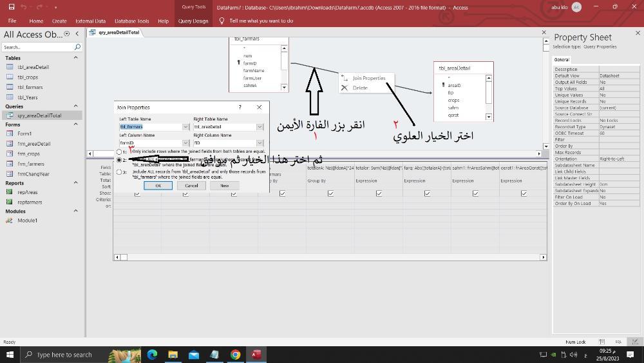The width and height of the screenshot is (644, 363).
Task: Open All Access Objects category dropdown
Action: click(x=66, y=34)
